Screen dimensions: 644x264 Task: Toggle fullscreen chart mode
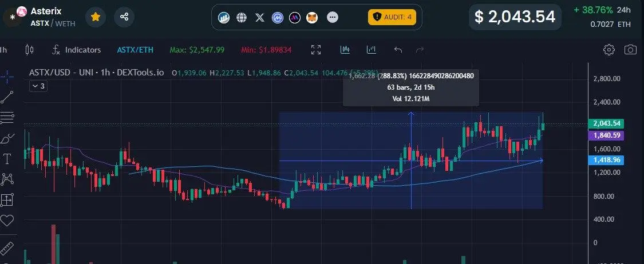tap(316, 50)
